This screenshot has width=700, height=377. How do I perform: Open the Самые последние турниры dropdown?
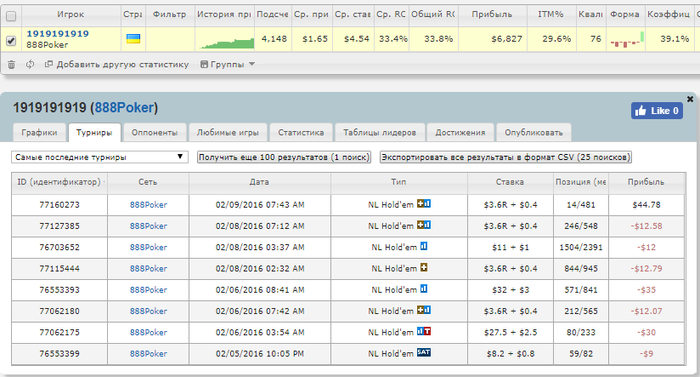100,157
